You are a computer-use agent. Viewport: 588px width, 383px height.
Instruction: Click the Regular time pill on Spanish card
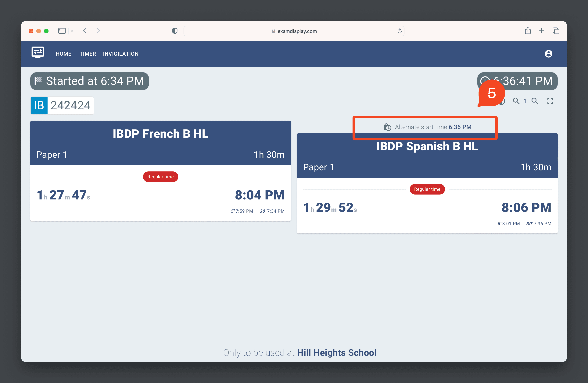click(x=427, y=189)
